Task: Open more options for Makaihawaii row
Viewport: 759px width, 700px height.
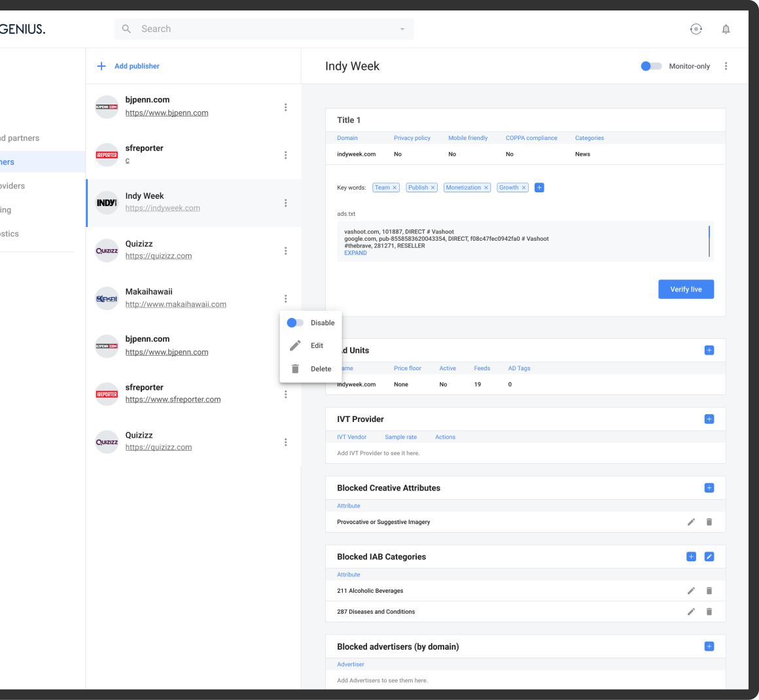Action: pos(285,299)
